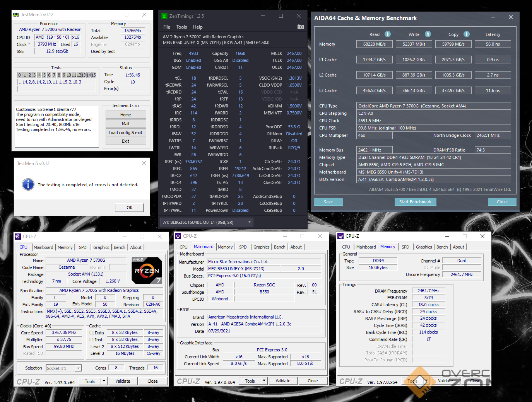Image resolution: width=532 pixels, height=402 pixels.
Task: Click Validate in the CPU-Z Motherboard window
Action: pyautogui.click(x=283, y=381)
